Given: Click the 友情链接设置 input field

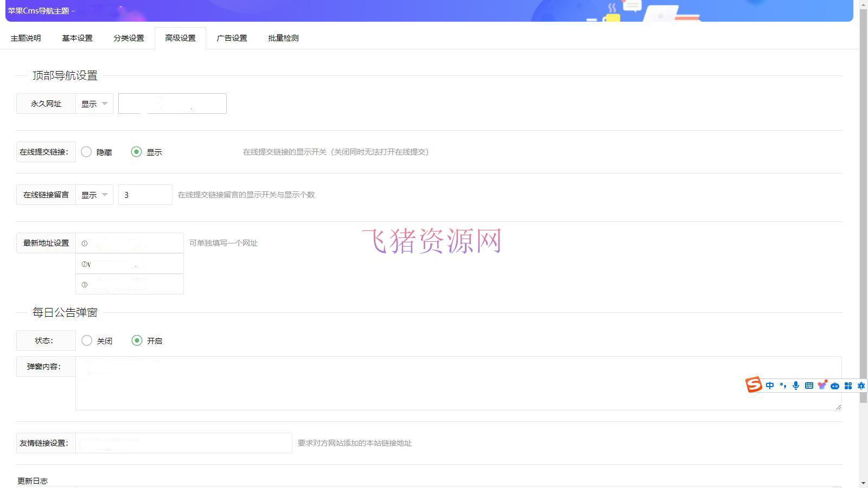Looking at the screenshot, I should click(183, 442).
